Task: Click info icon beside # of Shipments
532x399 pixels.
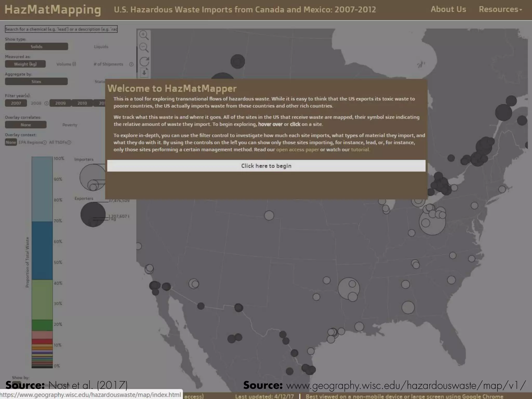Action: pos(131,64)
